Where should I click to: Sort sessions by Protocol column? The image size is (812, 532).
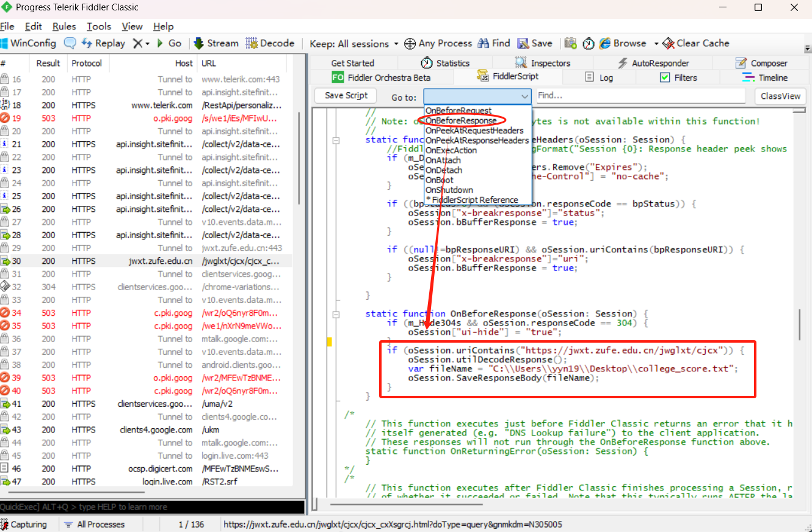[x=87, y=63]
